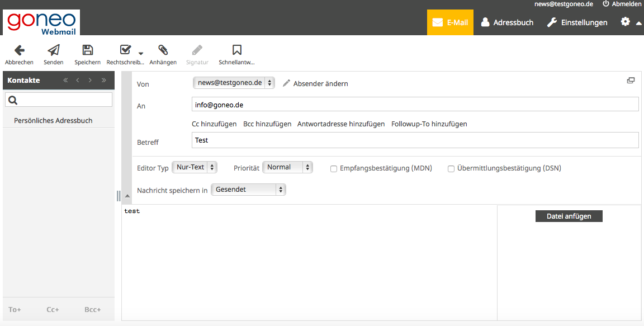Enable Übermittlungsbestätigung (DSN) checkbox
Image resolution: width=644 pixels, height=326 pixels.
click(x=451, y=168)
